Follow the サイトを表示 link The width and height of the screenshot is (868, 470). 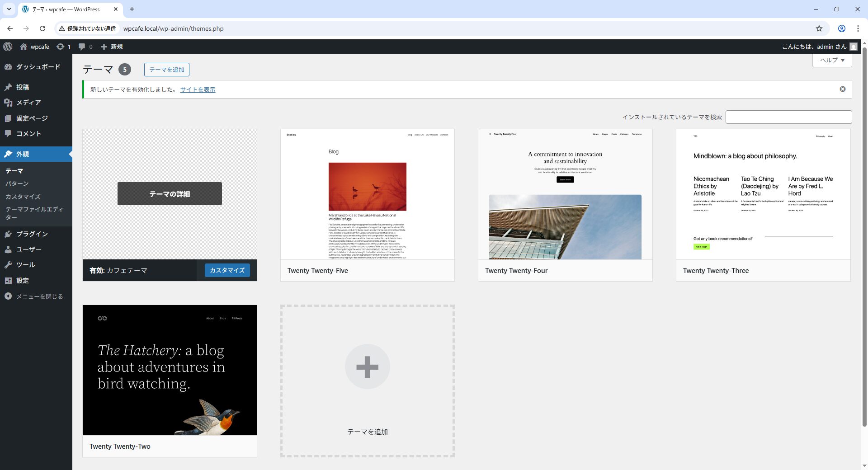198,89
